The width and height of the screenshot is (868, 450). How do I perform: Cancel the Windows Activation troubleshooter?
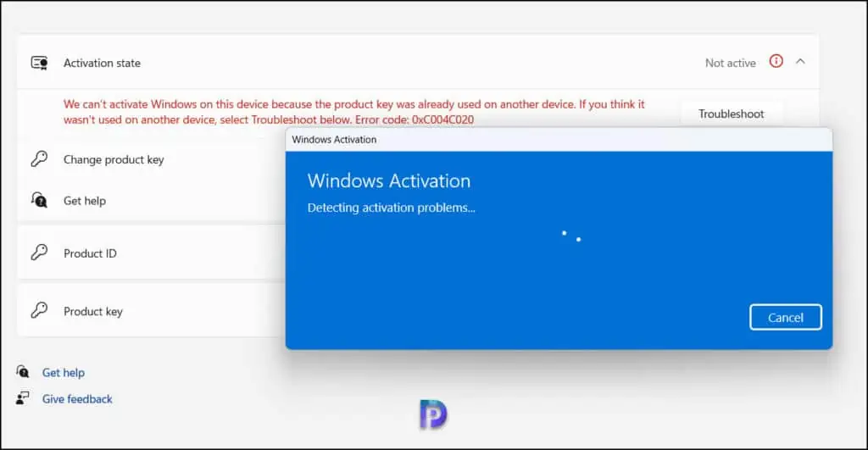(x=786, y=317)
